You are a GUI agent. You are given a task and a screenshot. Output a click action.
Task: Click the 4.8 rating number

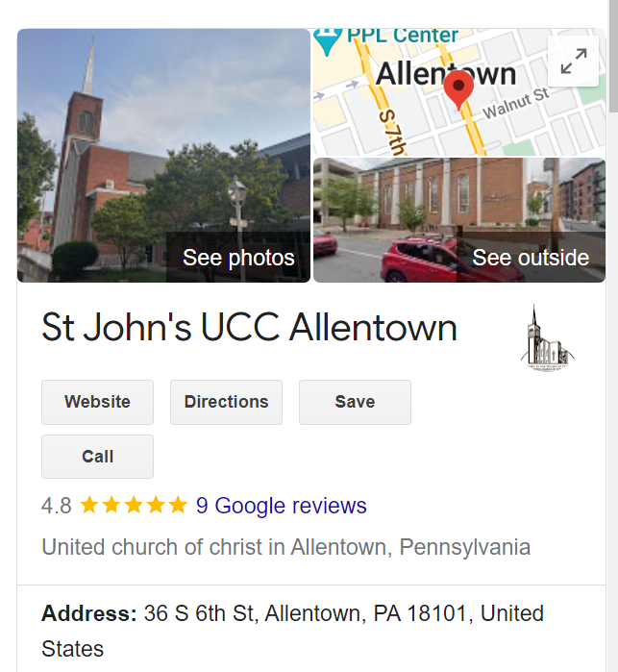pyautogui.click(x=56, y=506)
